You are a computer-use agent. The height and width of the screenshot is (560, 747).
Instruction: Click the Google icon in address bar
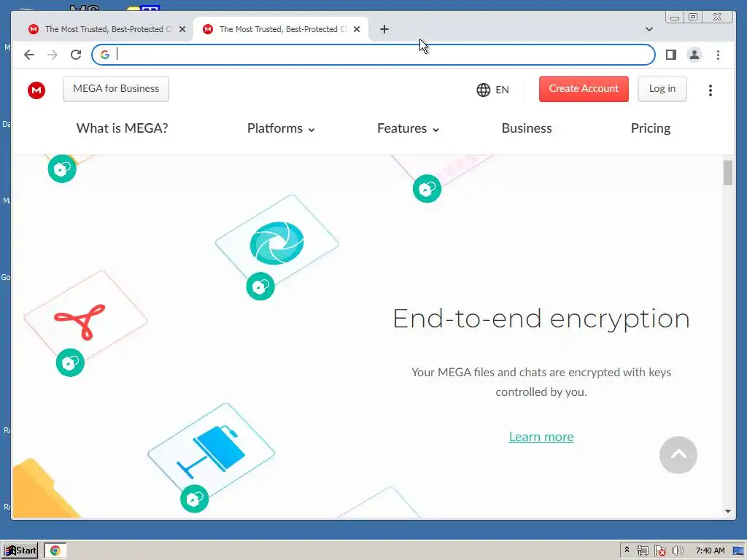click(105, 55)
